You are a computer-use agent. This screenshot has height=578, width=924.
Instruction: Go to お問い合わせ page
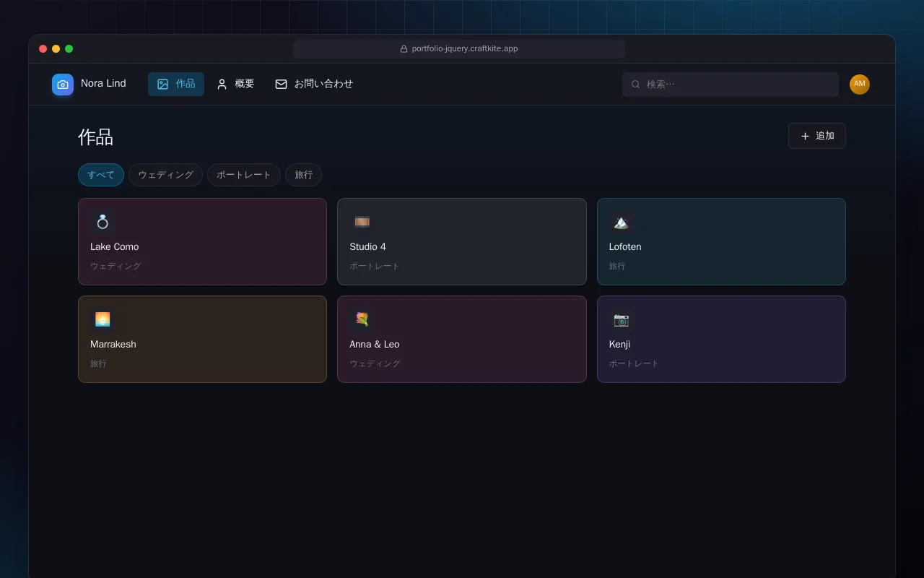(x=314, y=84)
